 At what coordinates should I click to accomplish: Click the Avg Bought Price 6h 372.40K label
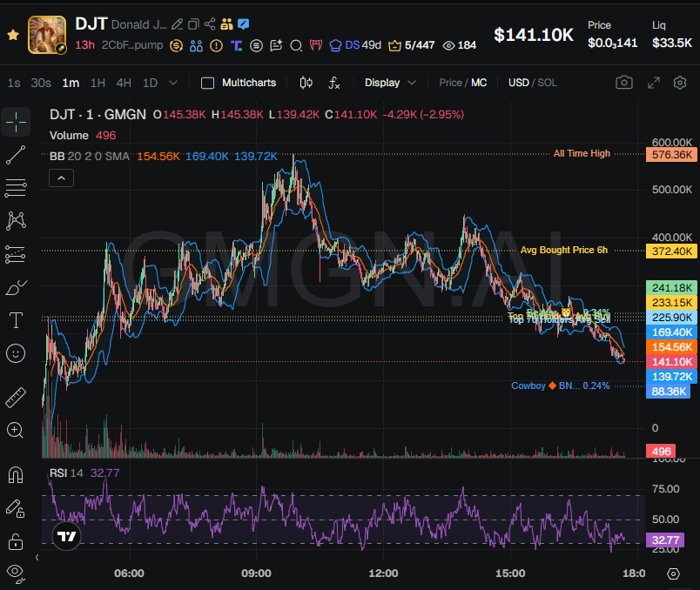click(670, 251)
